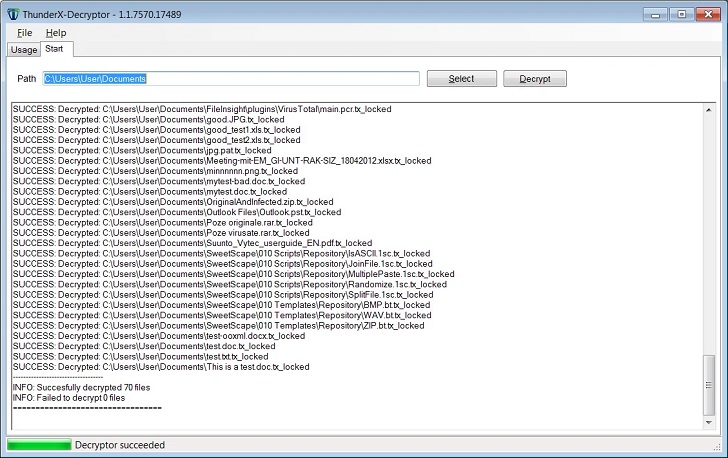Click log line for mytest.doc.tx_locked

150,191
